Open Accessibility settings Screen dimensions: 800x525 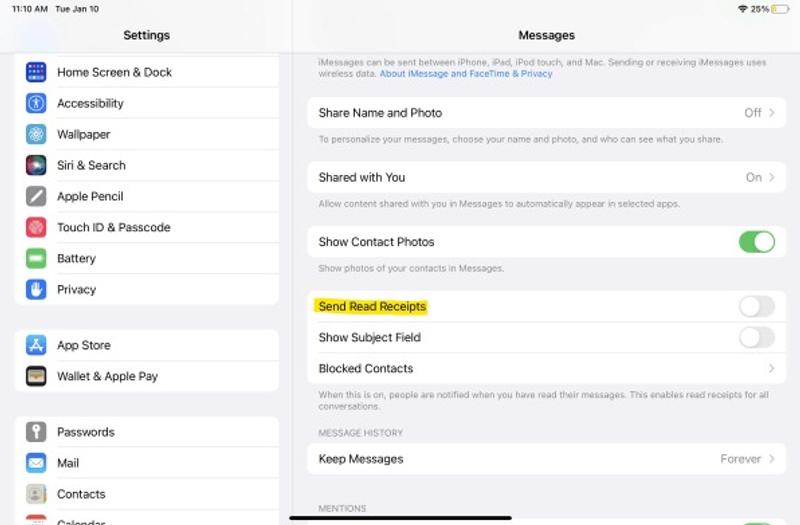click(x=147, y=104)
